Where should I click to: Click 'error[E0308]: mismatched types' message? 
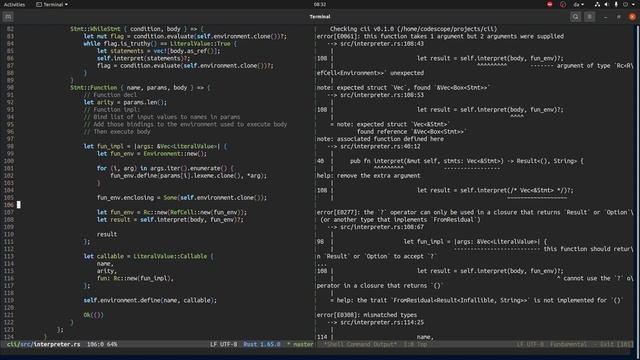click(367, 315)
